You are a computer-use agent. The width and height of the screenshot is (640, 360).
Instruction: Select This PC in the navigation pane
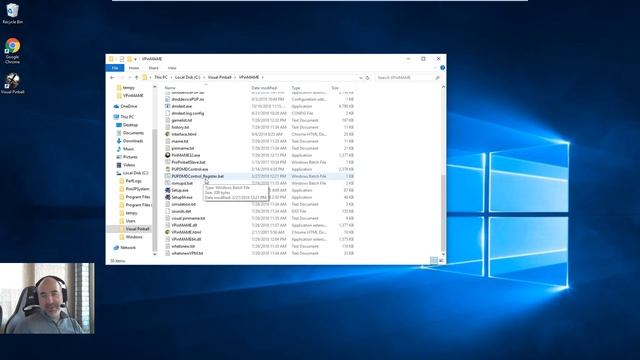127,117
